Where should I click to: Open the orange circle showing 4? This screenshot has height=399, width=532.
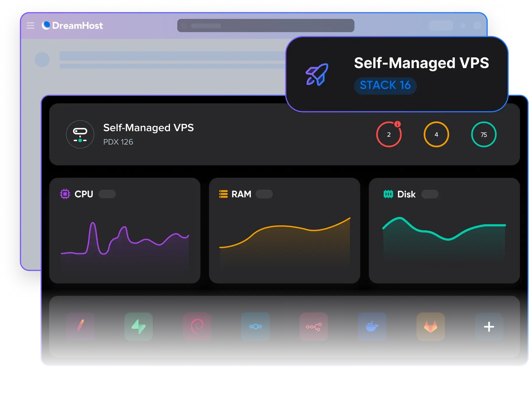tap(436, 135)
